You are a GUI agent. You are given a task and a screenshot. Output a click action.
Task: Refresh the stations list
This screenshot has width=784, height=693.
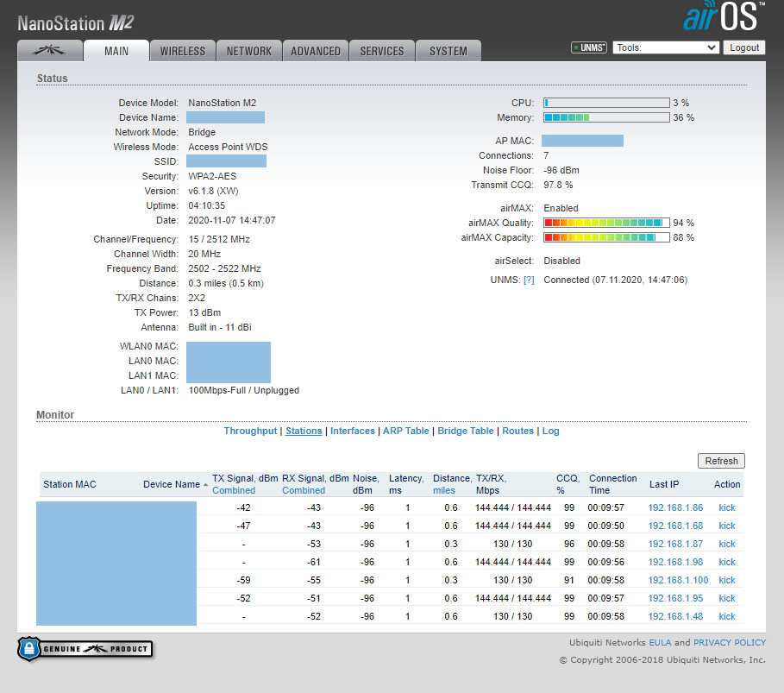[720, 461]
